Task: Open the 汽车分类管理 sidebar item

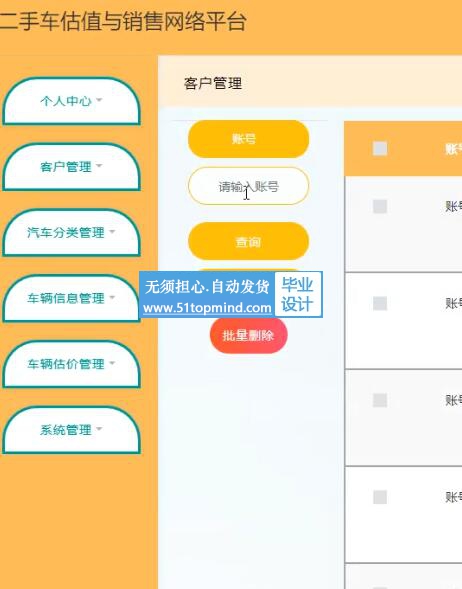Action: point(71,233)
